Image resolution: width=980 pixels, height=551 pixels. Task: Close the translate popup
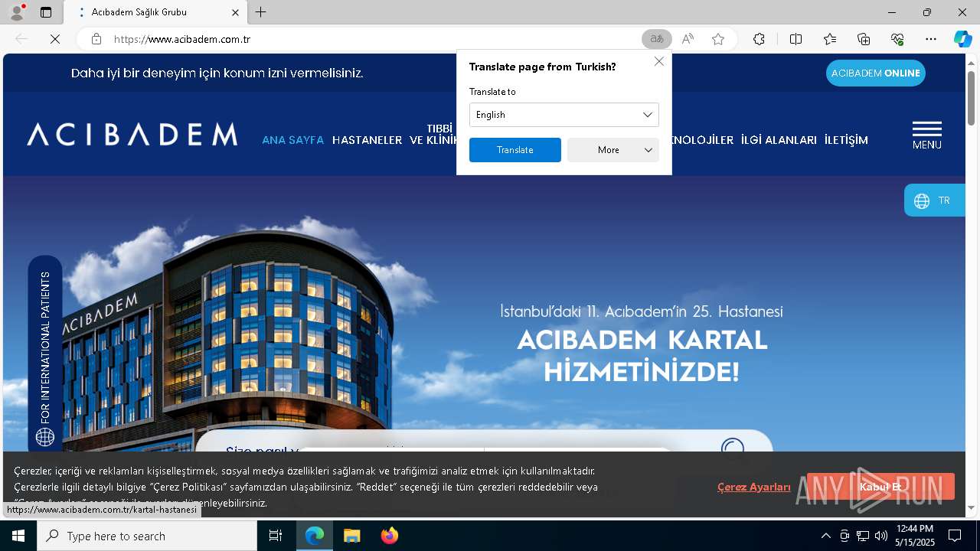click(658, 61)
